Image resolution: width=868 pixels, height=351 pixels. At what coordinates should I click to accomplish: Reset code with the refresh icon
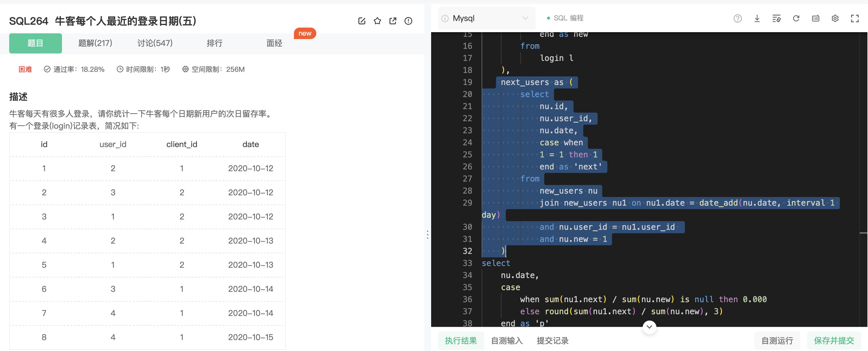(796, 18)
